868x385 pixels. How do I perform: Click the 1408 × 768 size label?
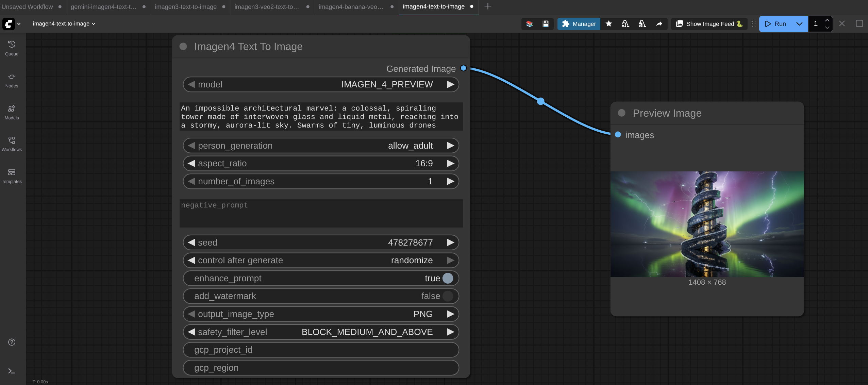click(707, 282)
